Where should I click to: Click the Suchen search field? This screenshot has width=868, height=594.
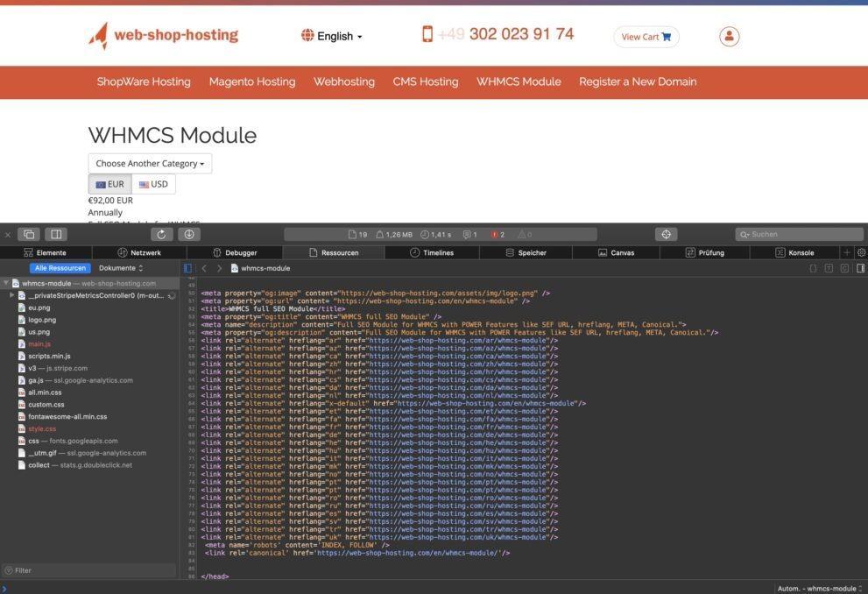[799, 235]
